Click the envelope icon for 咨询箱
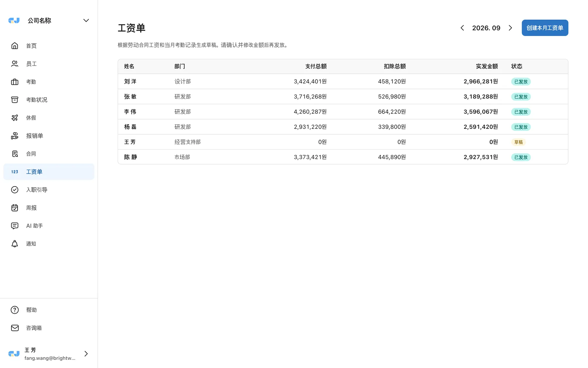This screenshot has width=588, height=368. tap(15, 328)
